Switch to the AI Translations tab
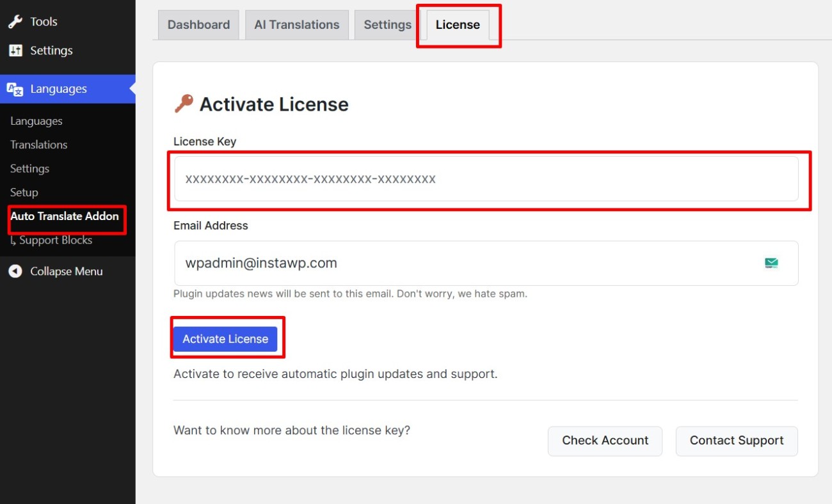This screenshot has width=832, height=504. [296, 25]
